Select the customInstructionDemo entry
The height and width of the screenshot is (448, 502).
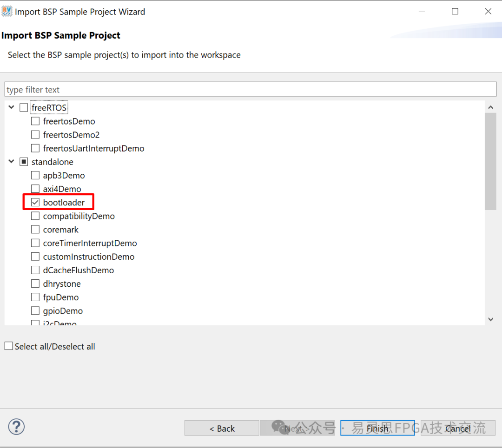point(88,257)
